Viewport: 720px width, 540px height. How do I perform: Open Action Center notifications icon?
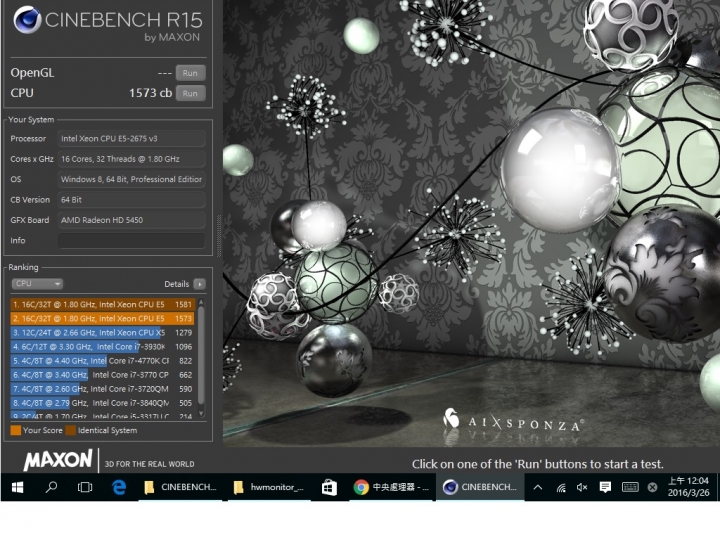pos(605,487)
